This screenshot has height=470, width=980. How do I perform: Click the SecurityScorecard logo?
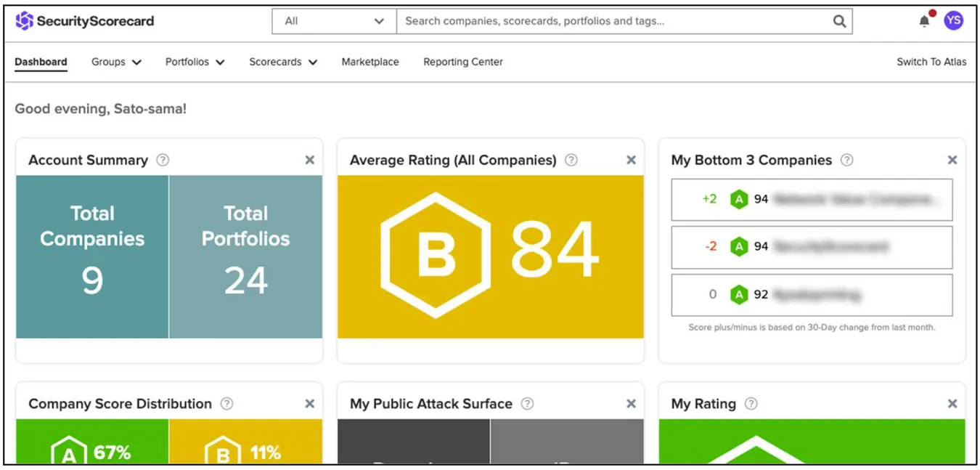tap(85, 21)
